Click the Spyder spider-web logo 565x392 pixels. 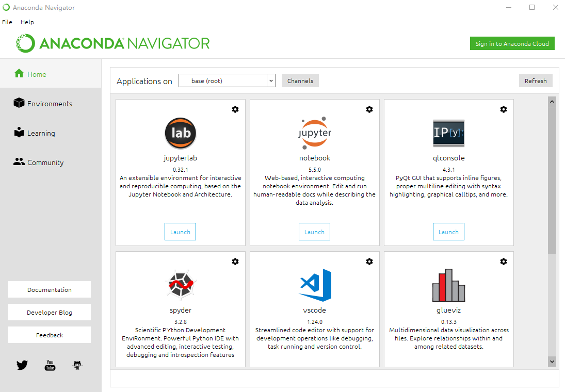(x=181, y=285)
